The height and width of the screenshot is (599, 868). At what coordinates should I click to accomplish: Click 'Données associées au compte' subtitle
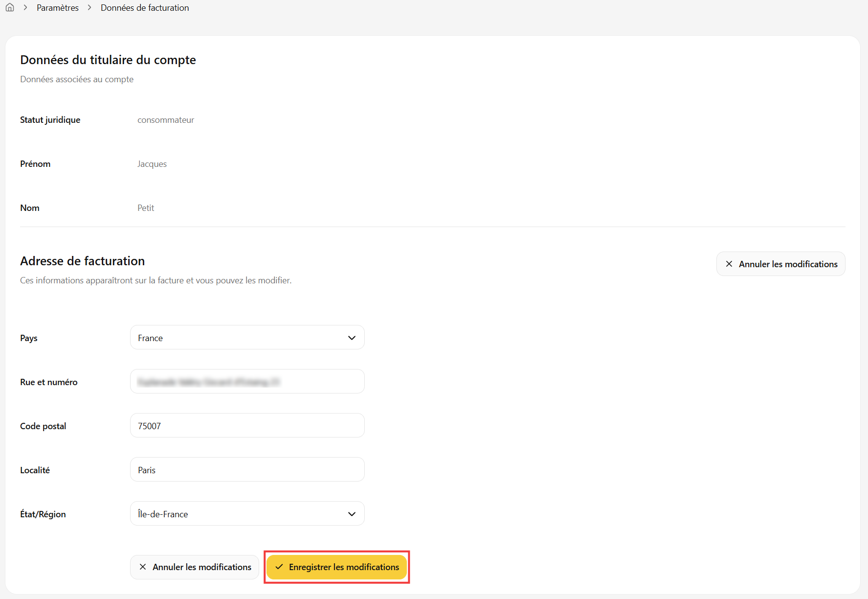tap(77, 79)
